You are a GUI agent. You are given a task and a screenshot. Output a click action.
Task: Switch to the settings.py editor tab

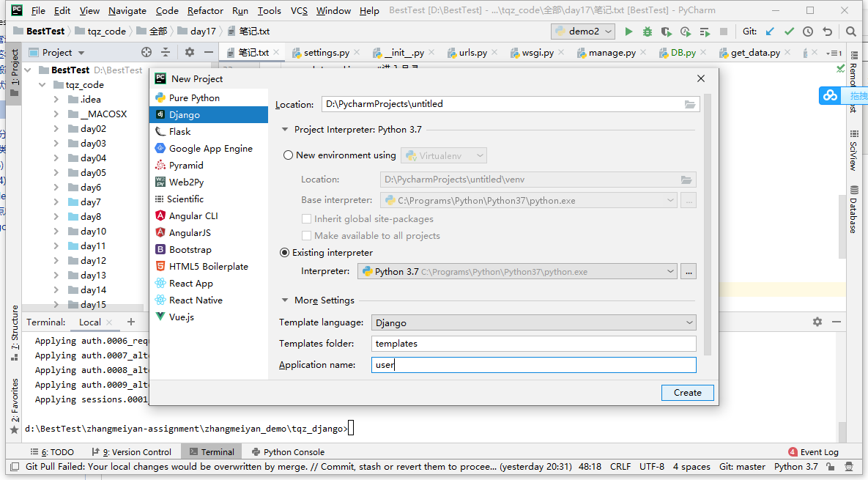[326, 53]
